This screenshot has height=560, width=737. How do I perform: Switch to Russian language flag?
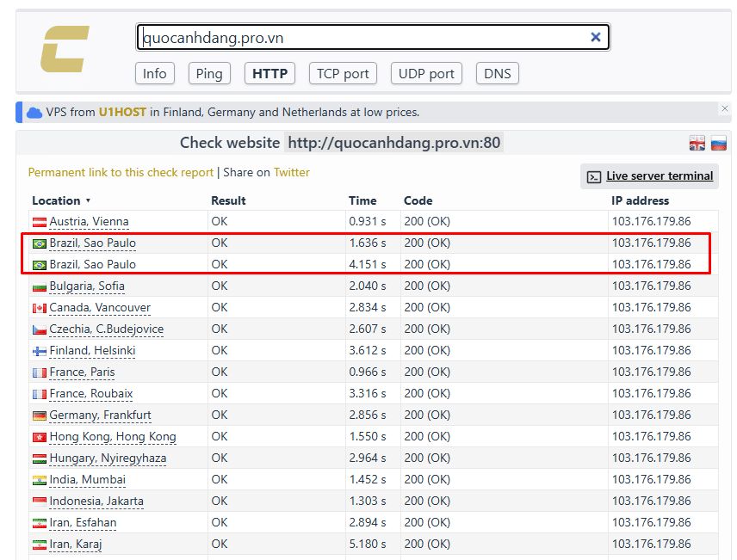click(x=718, y=144)
